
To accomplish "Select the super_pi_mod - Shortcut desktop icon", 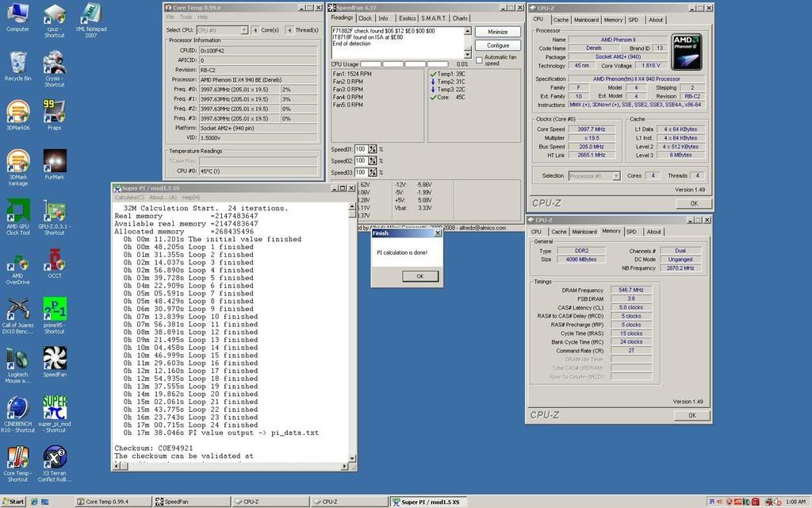I will [55, 414].
